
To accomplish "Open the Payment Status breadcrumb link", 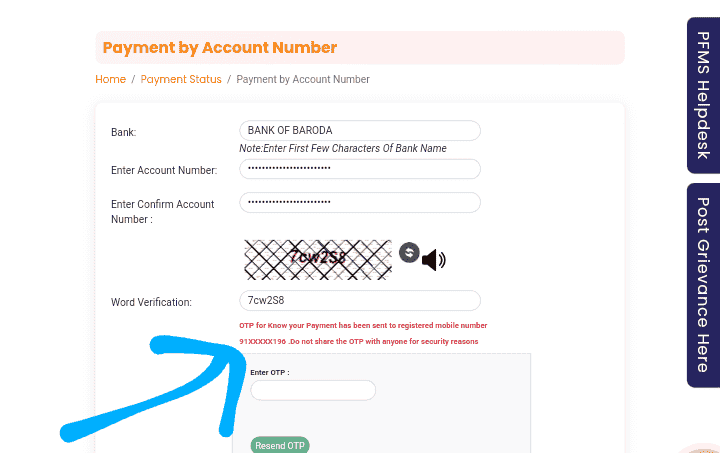I will [x=181, y=79].
